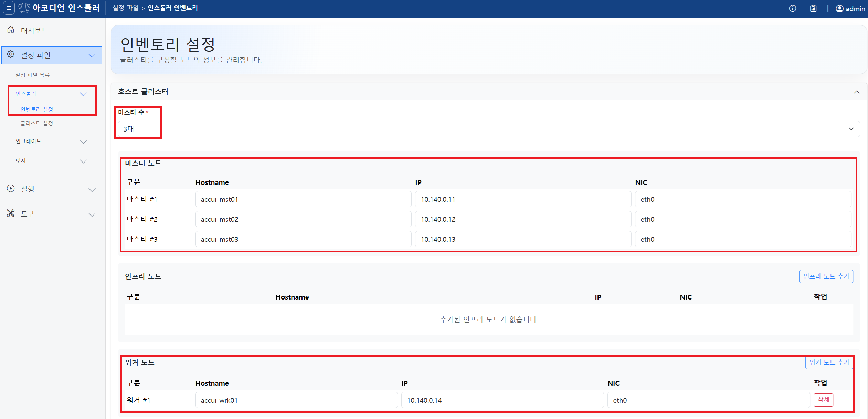Click the 인프라 노드 추가 button
This screenshot has height=419, width=868.
tap(826, 276)
